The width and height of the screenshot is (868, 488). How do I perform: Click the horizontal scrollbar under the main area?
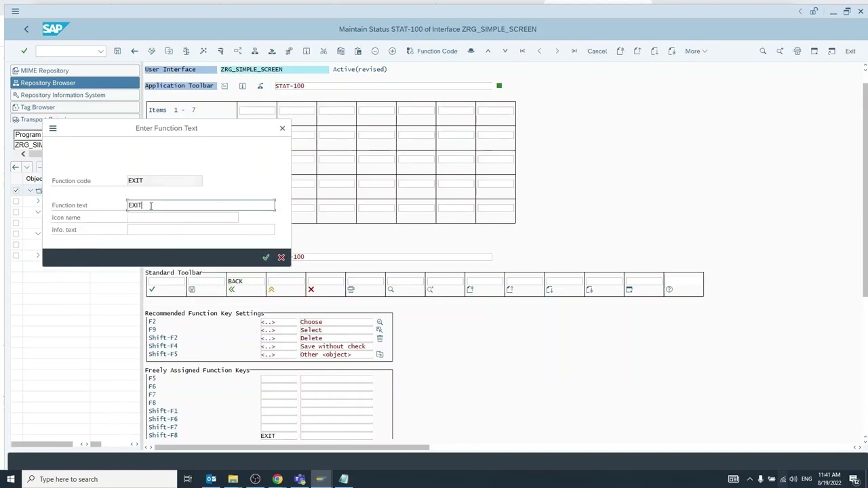pyautogui.click(x=292, y=447)
